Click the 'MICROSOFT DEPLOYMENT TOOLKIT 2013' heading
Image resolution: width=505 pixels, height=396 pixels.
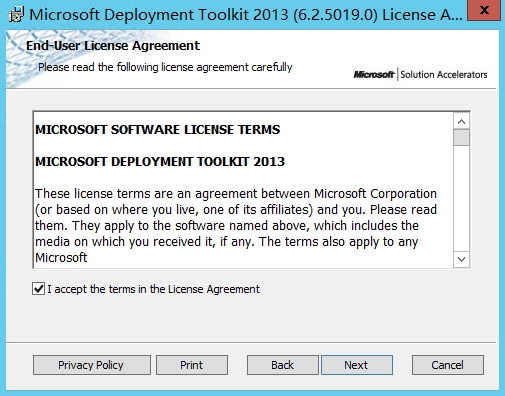pos(160,162)
